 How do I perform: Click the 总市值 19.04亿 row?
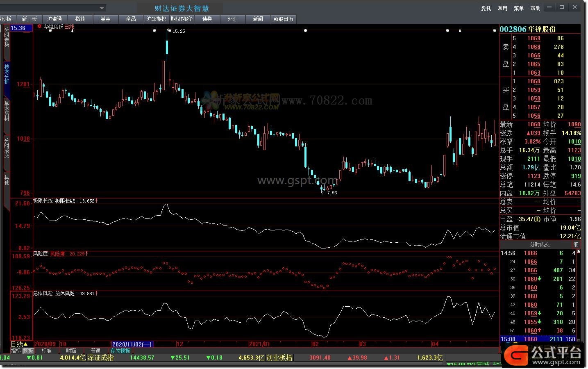point(540,228)
